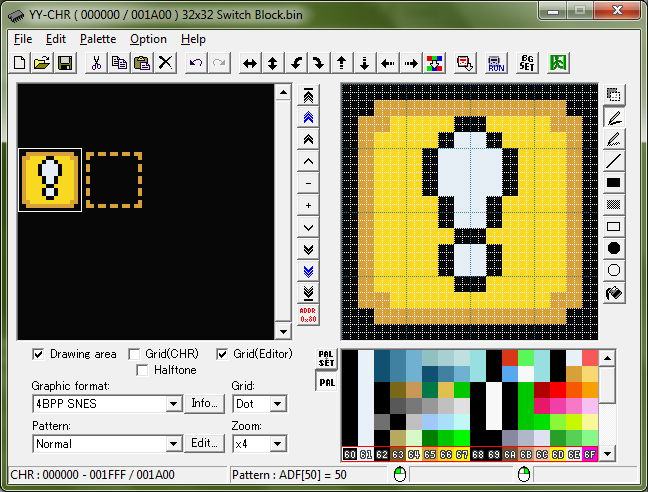Open the Pattern Normal dropdown

[x=174, y=444]
